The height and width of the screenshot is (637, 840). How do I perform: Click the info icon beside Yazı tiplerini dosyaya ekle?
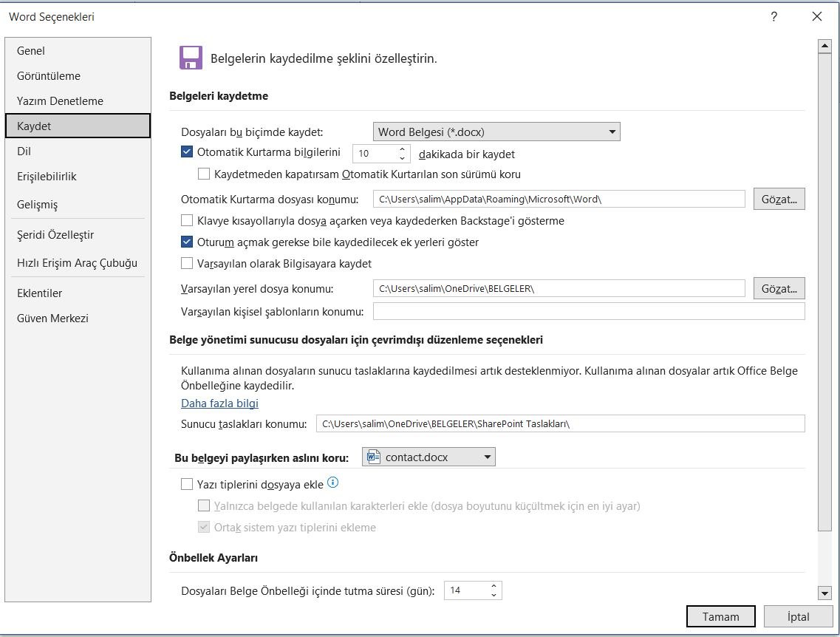click(x=332, y=483)
